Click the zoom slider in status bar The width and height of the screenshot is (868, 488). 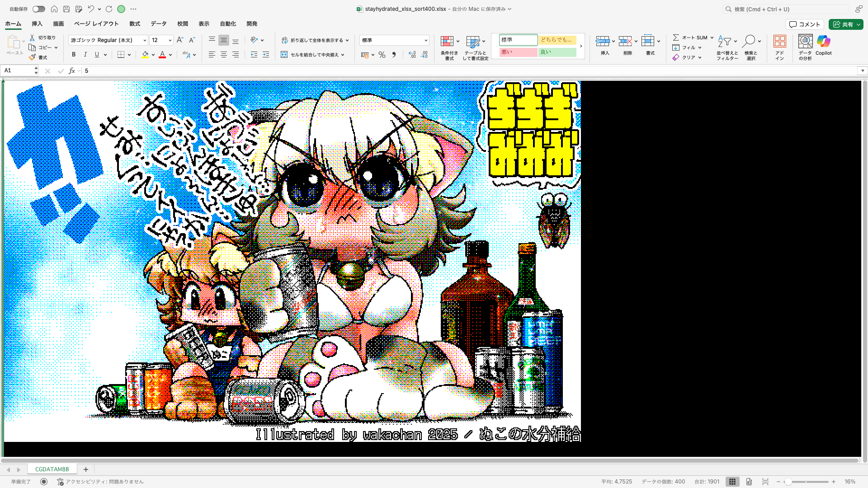[807, 482]
